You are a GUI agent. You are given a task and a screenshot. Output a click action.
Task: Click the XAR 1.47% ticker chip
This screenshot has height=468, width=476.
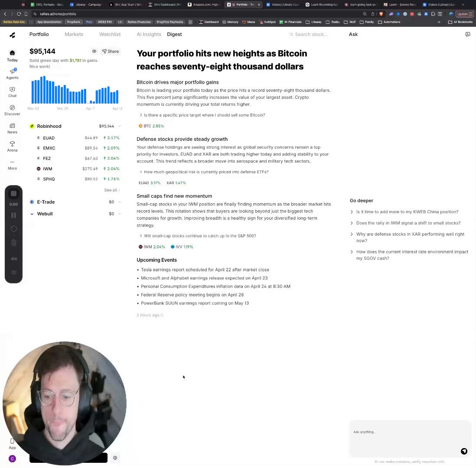pyautogui.click(x=176, y=183)
